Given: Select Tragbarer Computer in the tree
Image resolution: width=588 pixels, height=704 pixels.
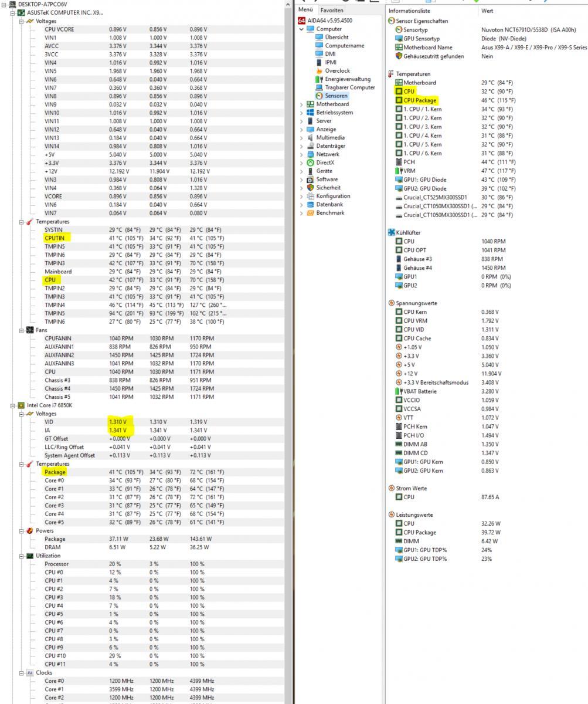Looking at the screenshot, I should tap(350, 87).
